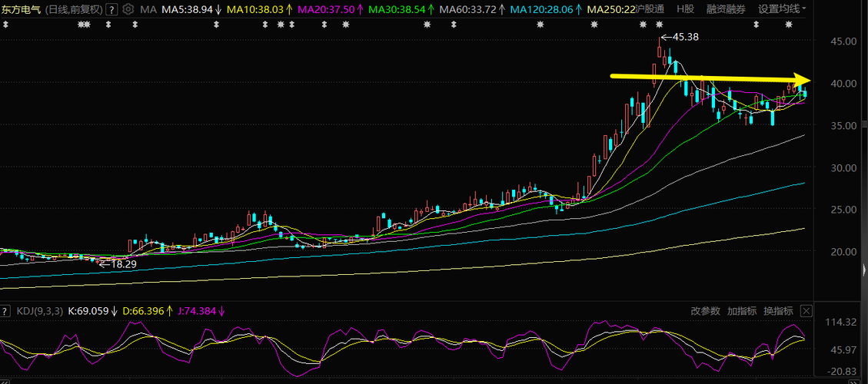Open the help question-mark icon beside 前复权
This screenshot has height=384, width=868.
click(112, 9)
